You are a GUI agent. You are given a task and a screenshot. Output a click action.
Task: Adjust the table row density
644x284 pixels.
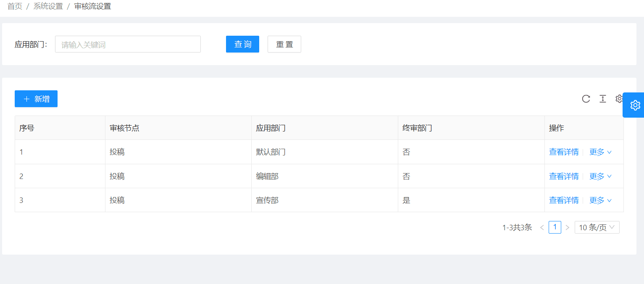603,99
